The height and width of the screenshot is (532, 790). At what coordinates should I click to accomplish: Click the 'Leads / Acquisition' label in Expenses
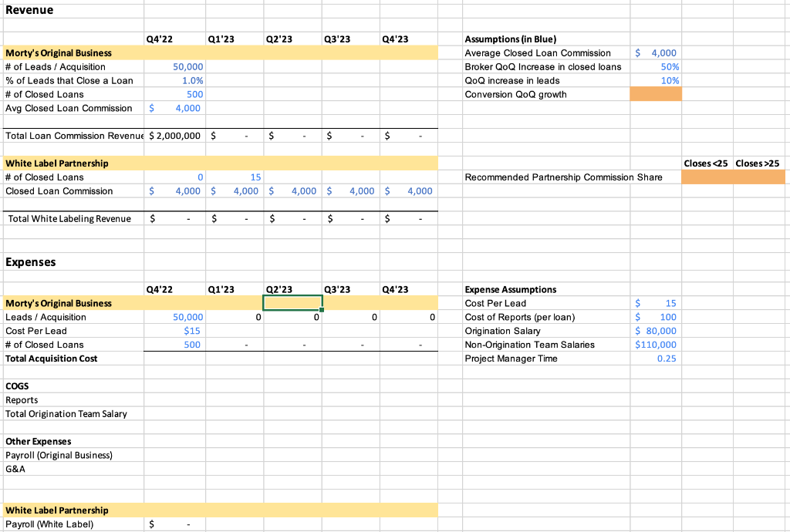(46, 317)
